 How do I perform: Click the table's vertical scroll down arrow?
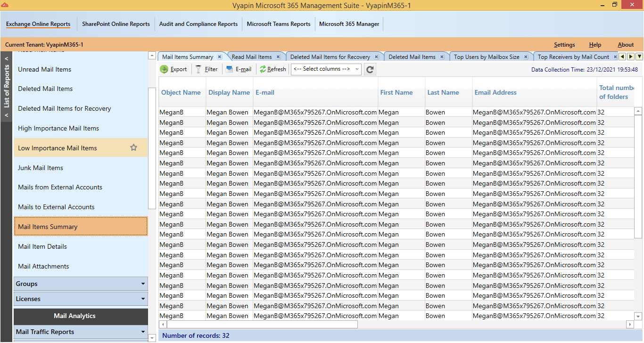[x=638, y=317]
